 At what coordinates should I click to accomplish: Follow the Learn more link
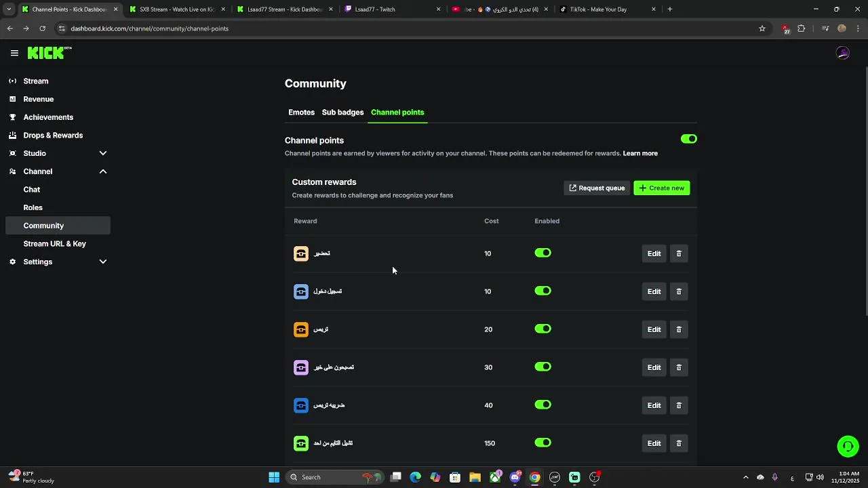[x=640, y=153]
